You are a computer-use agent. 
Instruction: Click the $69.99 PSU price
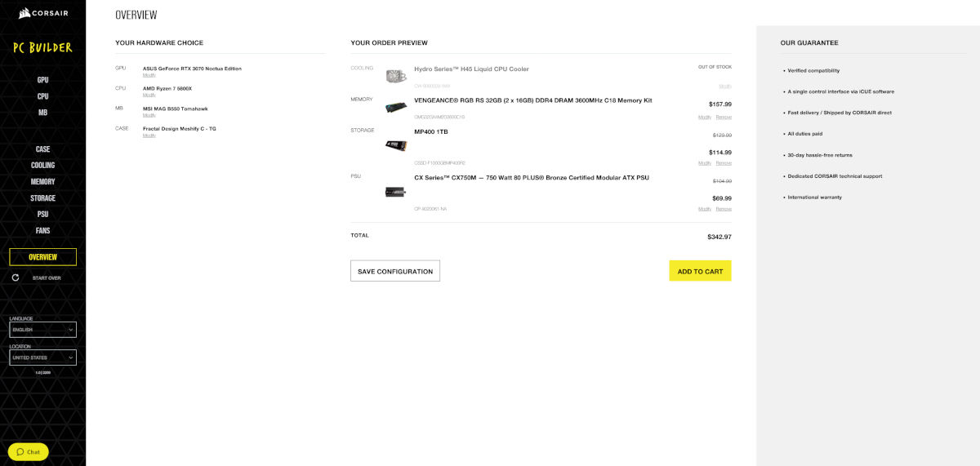722,198
